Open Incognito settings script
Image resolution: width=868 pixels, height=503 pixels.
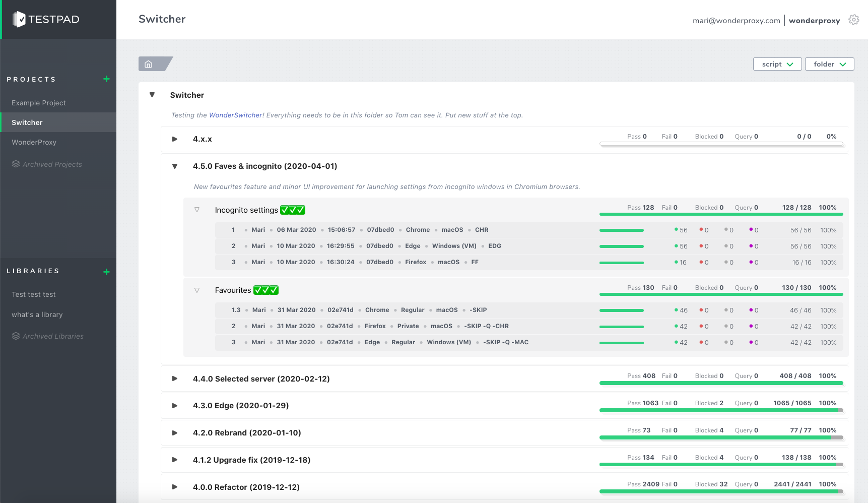(x=246, y=210)
